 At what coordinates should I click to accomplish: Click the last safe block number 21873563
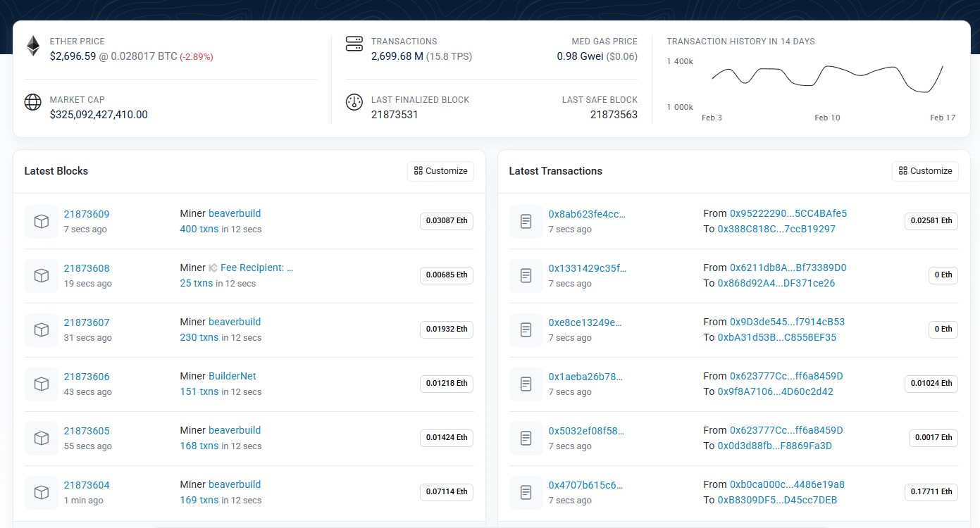[614, 115]
